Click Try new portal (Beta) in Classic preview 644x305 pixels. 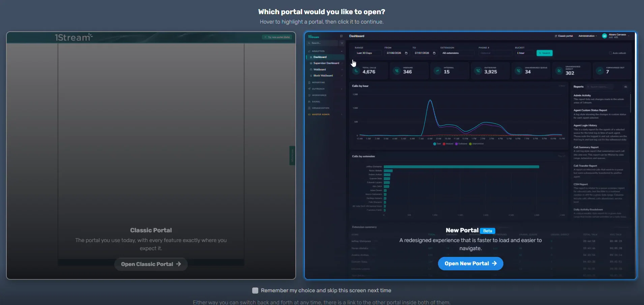pos(277,37)
